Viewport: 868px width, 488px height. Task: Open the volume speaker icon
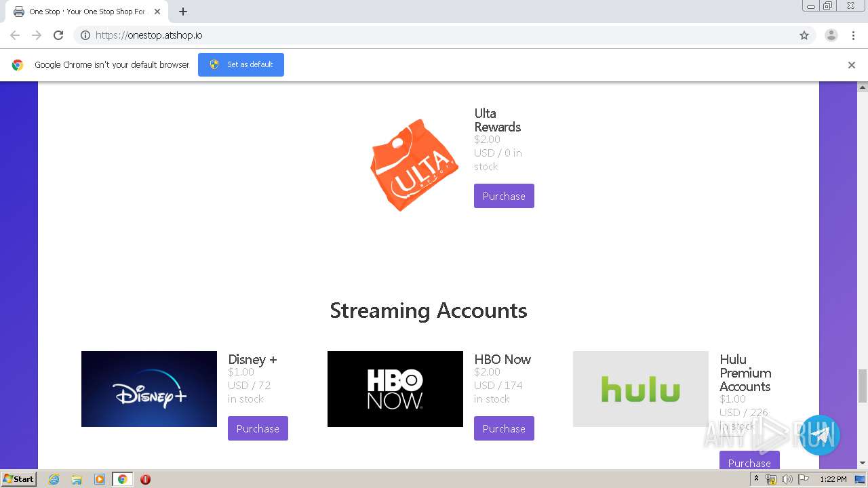pos(787,479)
